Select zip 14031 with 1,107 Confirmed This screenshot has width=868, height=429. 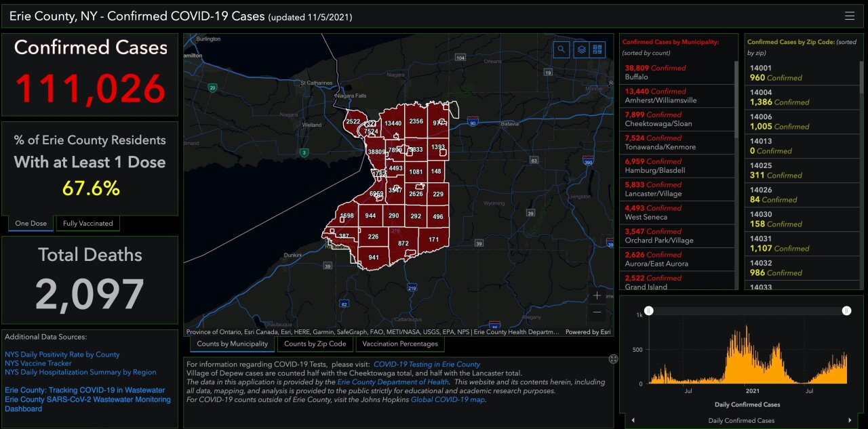click(x=803, y=244)
